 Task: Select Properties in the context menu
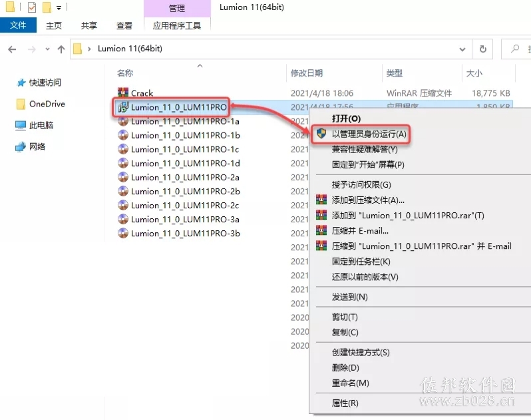[345, 403]
